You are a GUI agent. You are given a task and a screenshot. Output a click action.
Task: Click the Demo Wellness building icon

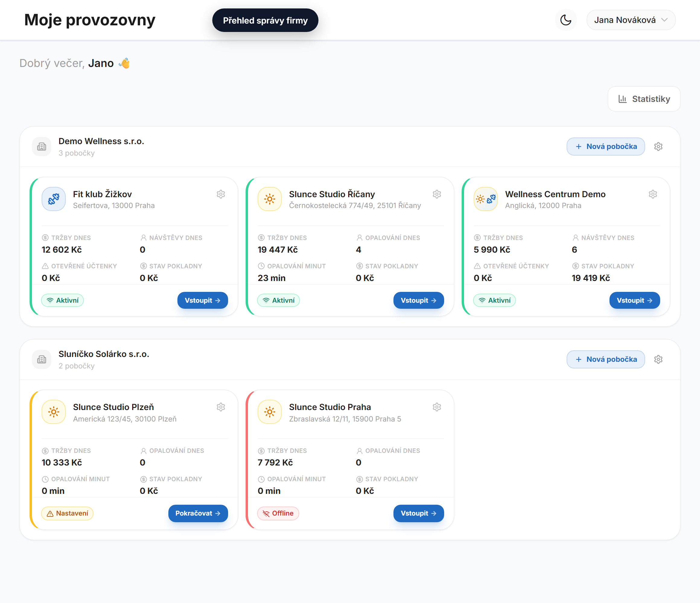(42, 147)
